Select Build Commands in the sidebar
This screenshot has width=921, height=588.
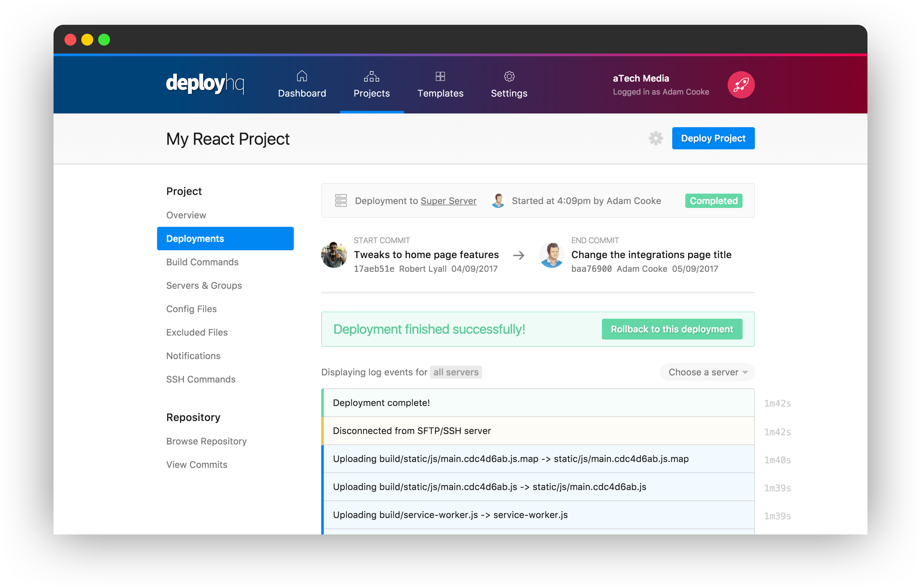point(202,262)
